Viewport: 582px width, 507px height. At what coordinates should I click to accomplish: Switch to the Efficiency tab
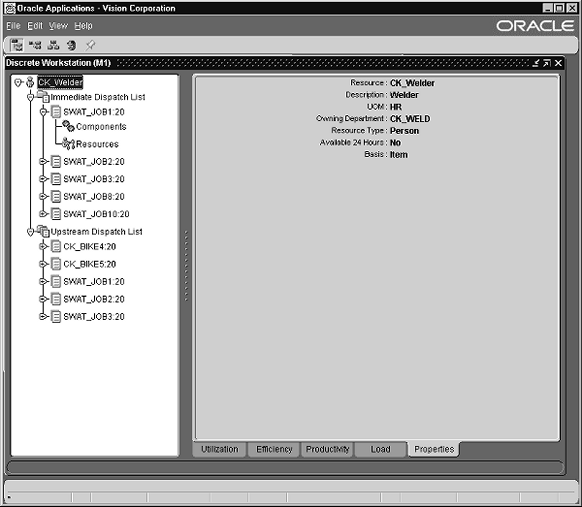[274, 449]
